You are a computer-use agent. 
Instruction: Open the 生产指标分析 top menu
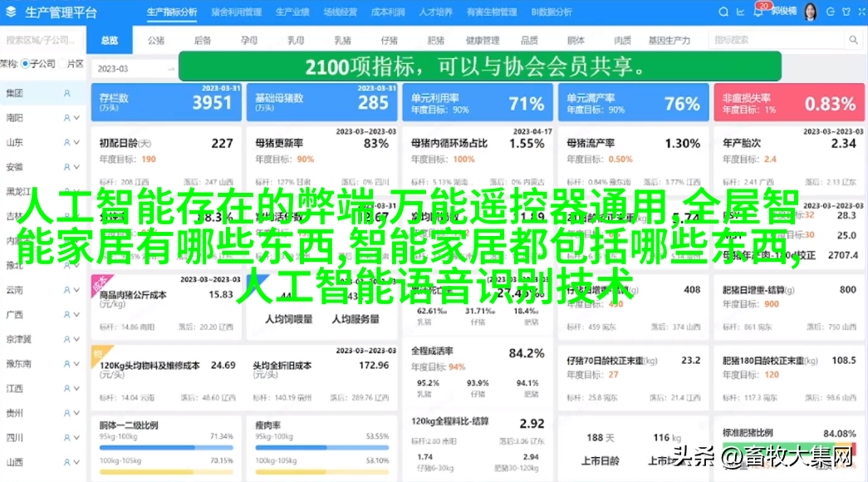pos(172,12)
